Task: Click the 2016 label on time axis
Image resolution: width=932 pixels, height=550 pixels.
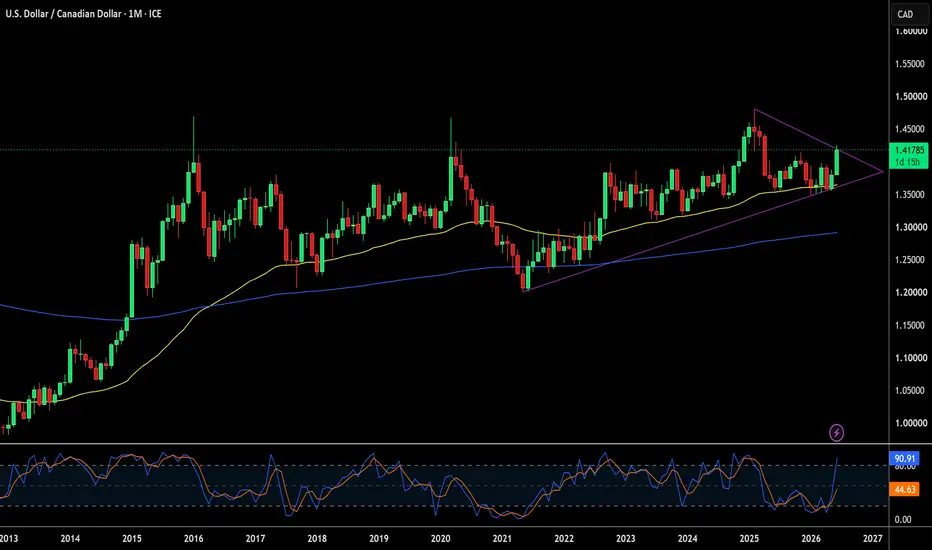Action: point(194,539)
